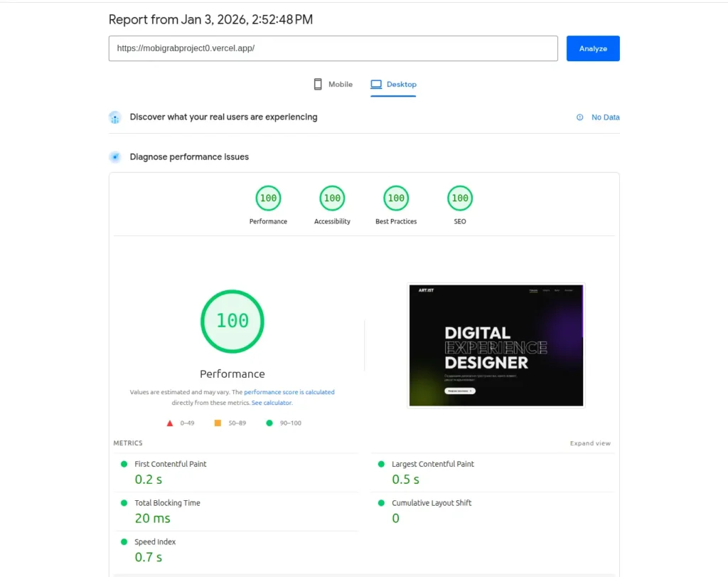Image resolution: width=728 pixels, height=577 pixels.
Task: Click the icon beside Discover real users section
Action: (x=114, y=117)
